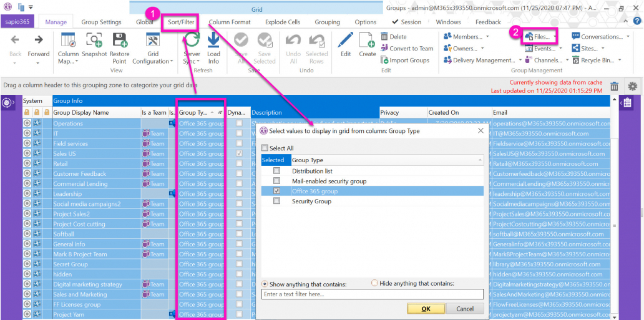This screenshot has height=320, width=644.
Task: Go Back in navigation history
Action: (15, 46)
